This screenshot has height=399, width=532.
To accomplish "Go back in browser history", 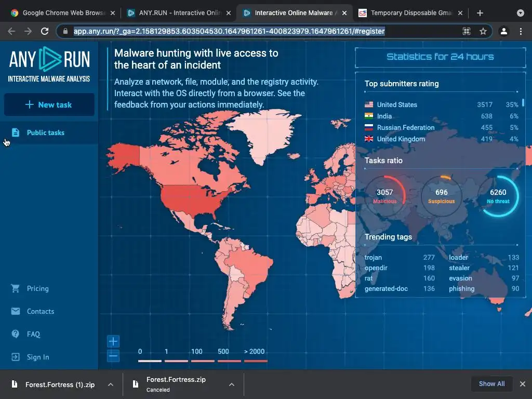I will (x=11, y=31).
